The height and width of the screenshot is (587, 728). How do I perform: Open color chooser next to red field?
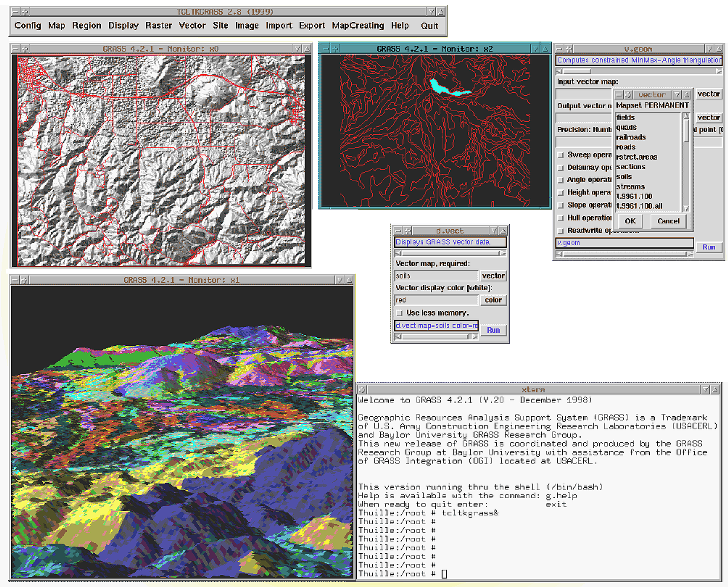(x=493, y=300)
